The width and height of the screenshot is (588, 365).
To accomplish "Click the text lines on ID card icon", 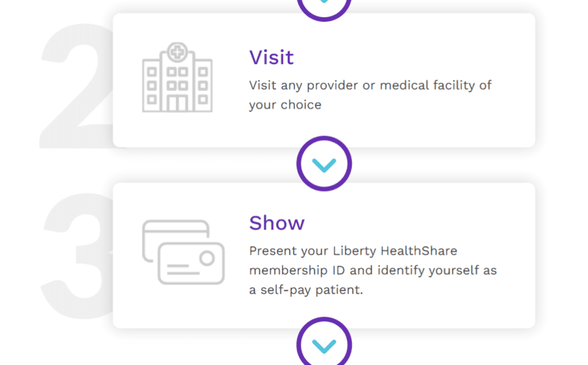I will point(182,270).
